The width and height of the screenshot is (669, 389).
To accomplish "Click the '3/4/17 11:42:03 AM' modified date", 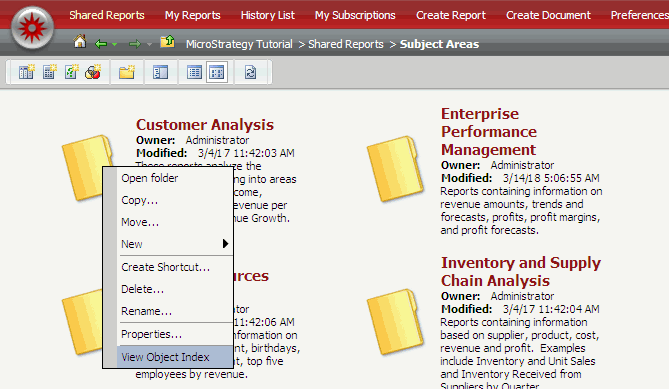I will click(x=246, y=153).
